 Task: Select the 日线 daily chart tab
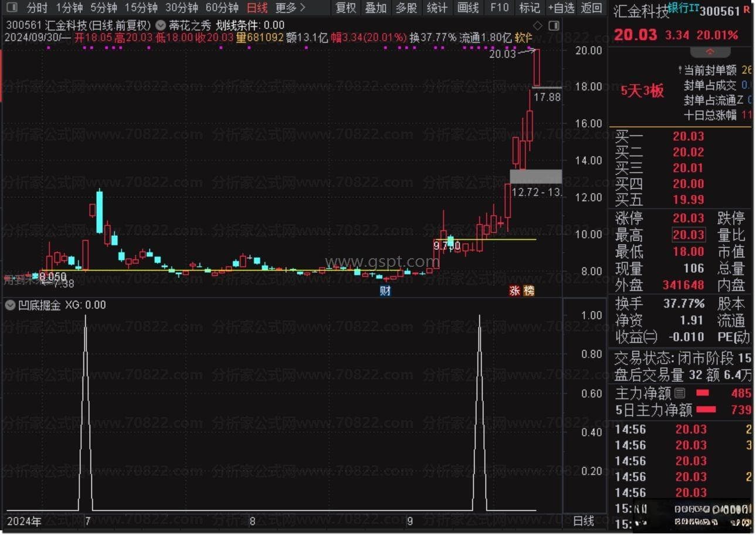(x=257, y=8)
